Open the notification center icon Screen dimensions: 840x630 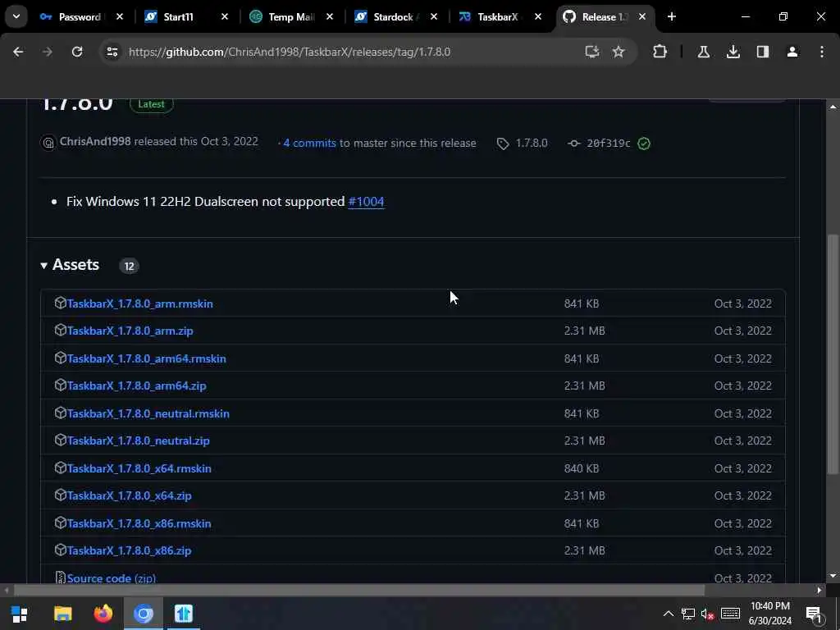point(815,614)
